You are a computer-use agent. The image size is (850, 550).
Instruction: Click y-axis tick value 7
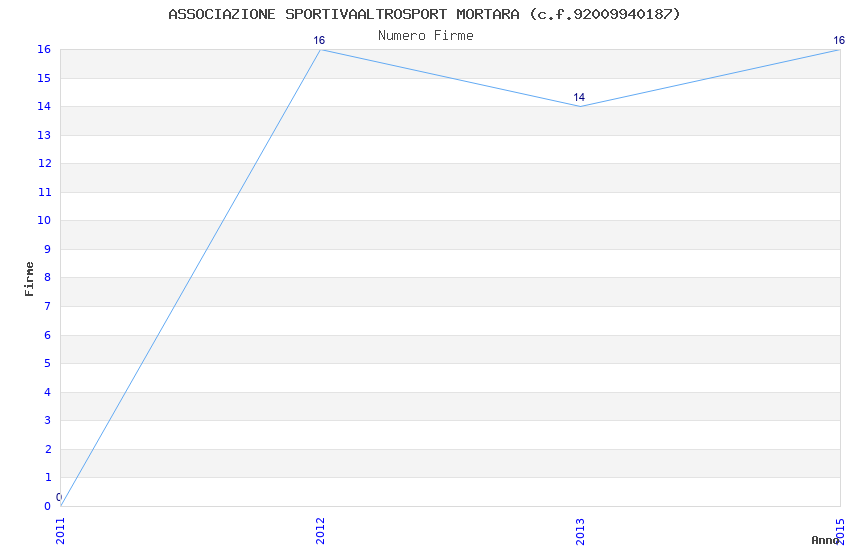48,306
